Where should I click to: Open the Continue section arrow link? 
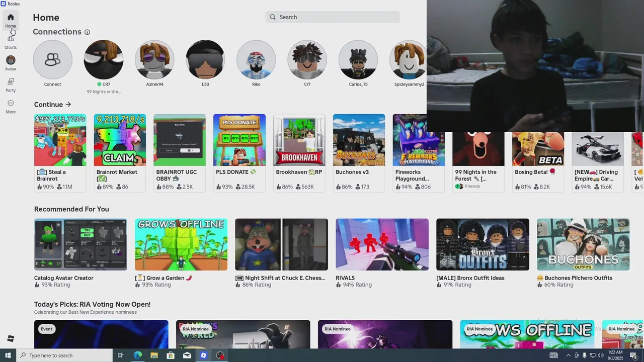(x=68, y=105)
